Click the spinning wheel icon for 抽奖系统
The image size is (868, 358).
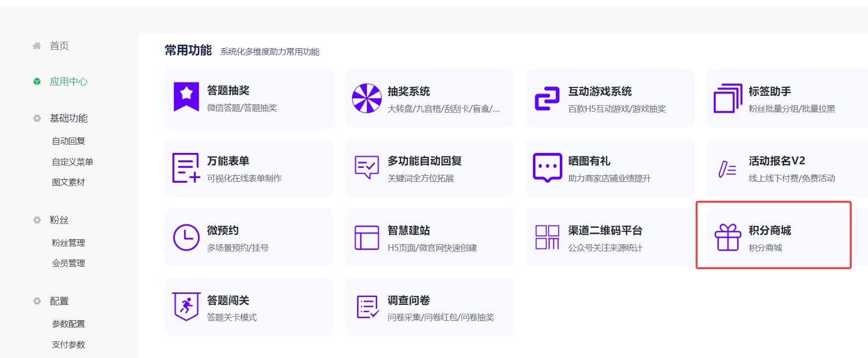click(x=366, y=98)
